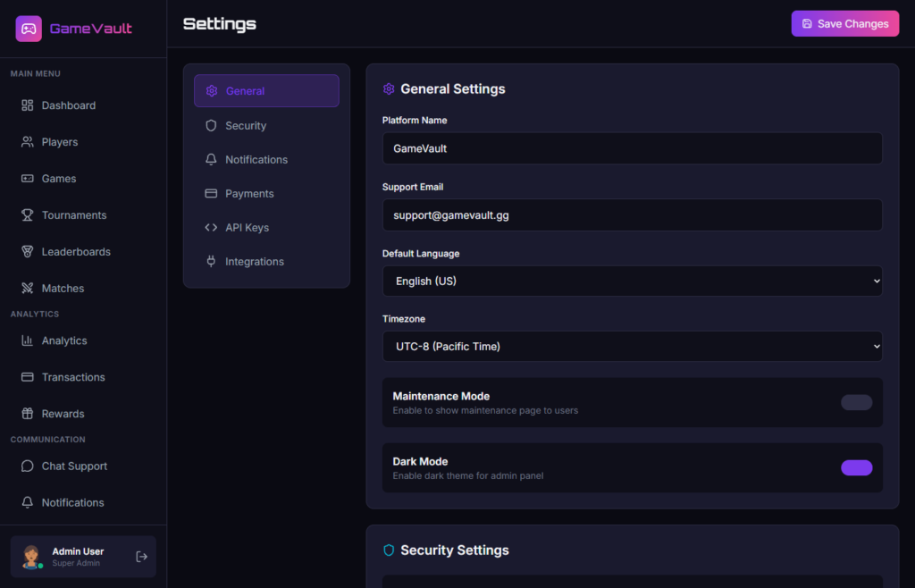
Task: Click the Leaderboards medal icon
Action: point(28,251)
